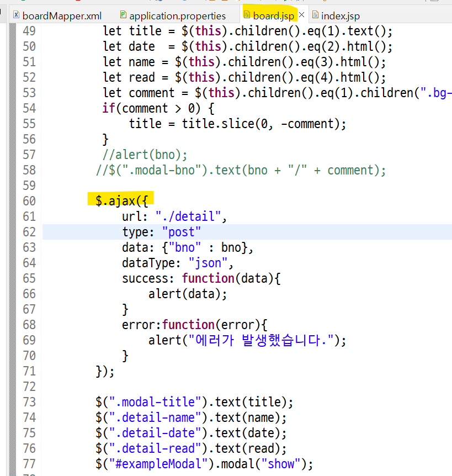Click line number 60 in gutter
The height and width of the screenshot is (476, 452).
[29, 201]
